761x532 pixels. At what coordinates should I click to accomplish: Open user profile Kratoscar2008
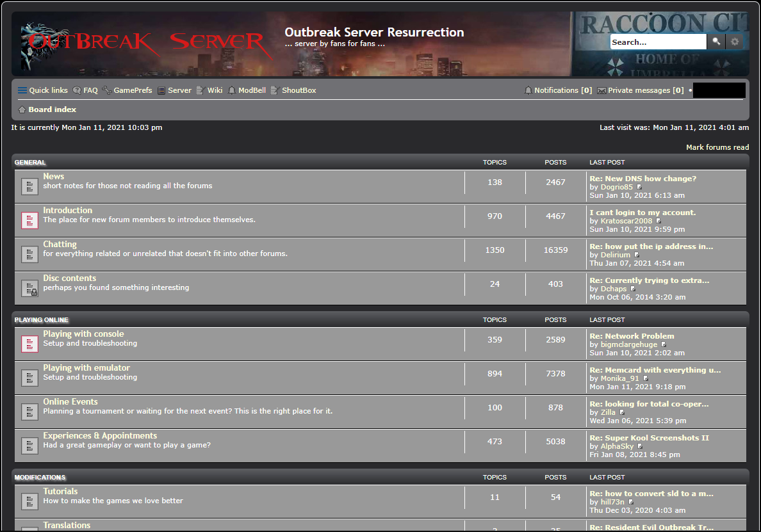tap(626, 221)
